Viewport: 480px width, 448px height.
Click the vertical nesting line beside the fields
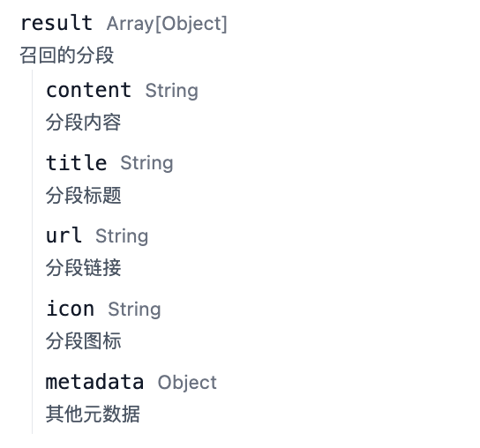tap(32, 251)
